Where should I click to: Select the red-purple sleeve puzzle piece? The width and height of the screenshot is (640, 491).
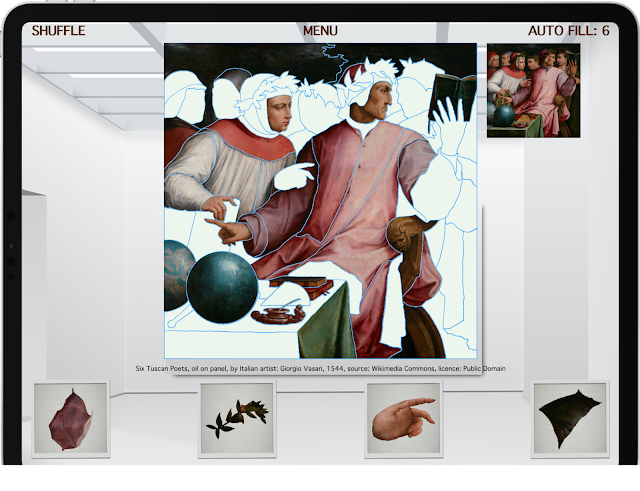[x=71, y=419]
